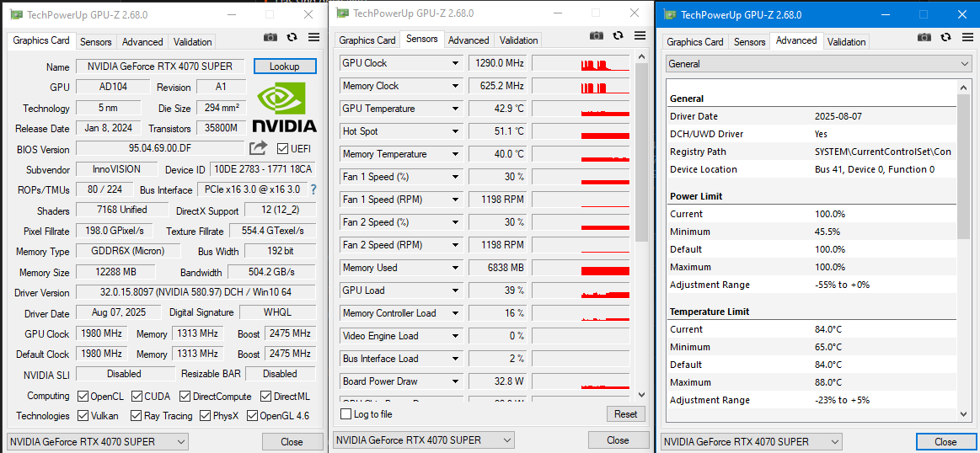The width and height of the screenshot is (980, 453).
Task: Click the refresh icon in Advanced window
Action: pos(946,38)
